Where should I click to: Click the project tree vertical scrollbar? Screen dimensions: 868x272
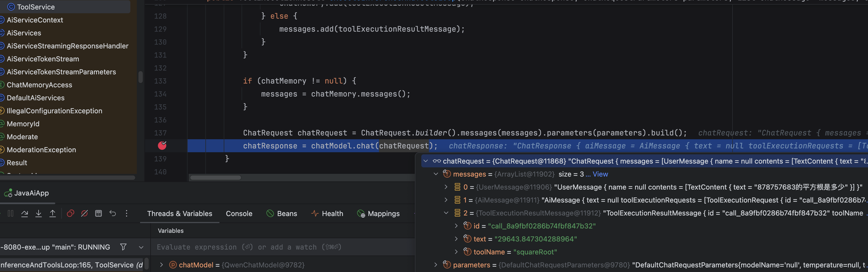pyautogui.click(x=141, y=77)
